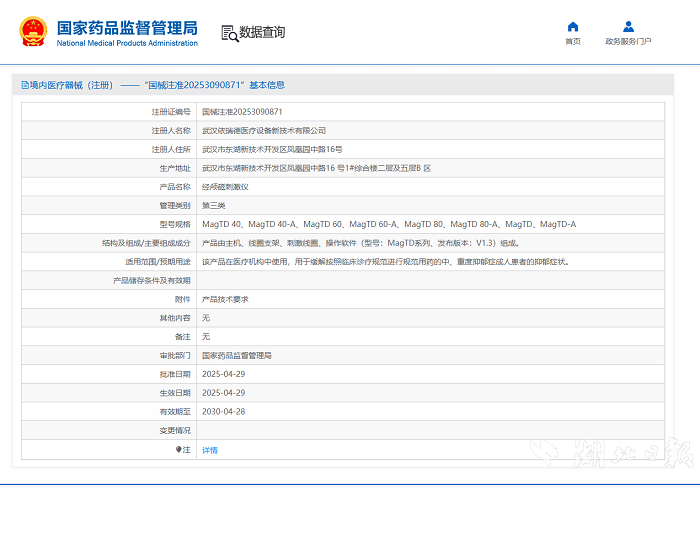Image resolution: width=700 pixels, height=545 pixels.
Task: Click the 适用范围/预期用途 label
Action: pos(158,262)
